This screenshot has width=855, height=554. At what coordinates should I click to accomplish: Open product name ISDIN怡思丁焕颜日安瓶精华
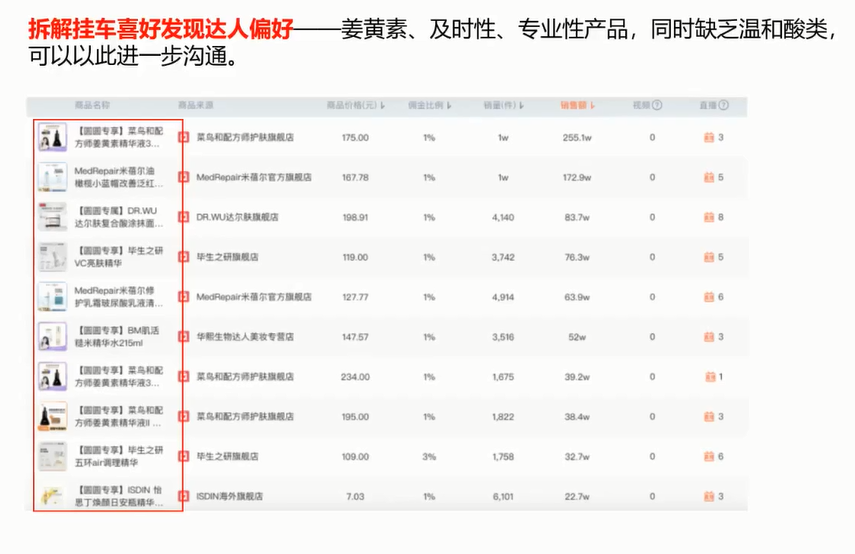(x=118, y=496)
